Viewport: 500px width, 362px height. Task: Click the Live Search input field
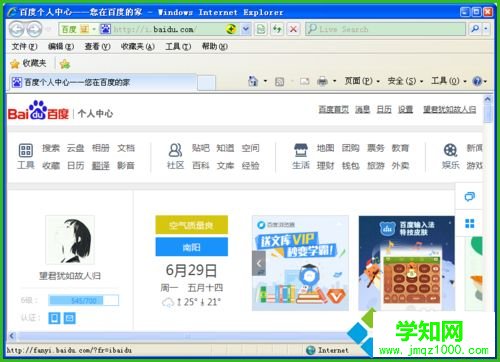[x=386, y=29]
